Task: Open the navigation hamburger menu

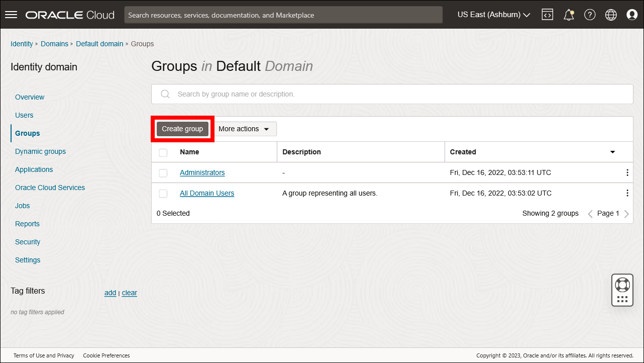Action: 11,14
